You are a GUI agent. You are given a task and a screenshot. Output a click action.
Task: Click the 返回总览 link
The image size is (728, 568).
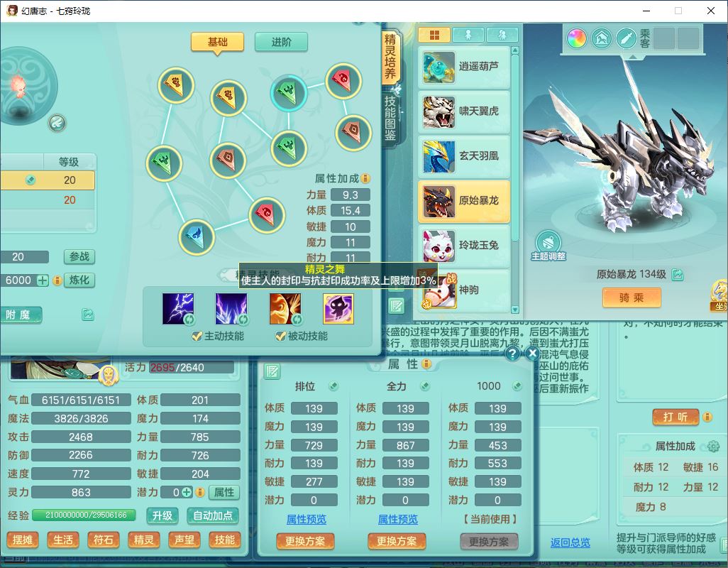click(570, 542)
